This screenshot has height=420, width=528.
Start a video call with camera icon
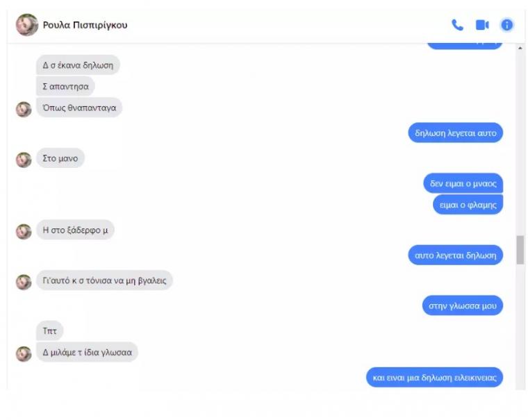[482, 25]
